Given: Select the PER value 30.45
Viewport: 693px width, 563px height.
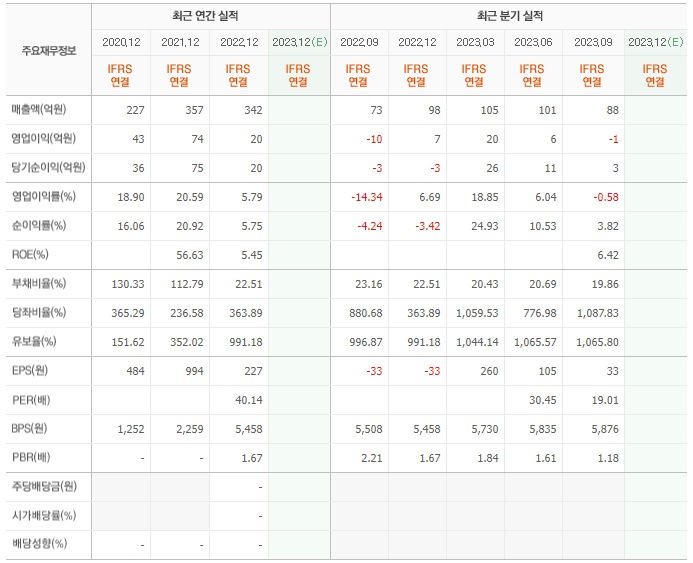Looking at the screenshot, I should pos(543,400).
